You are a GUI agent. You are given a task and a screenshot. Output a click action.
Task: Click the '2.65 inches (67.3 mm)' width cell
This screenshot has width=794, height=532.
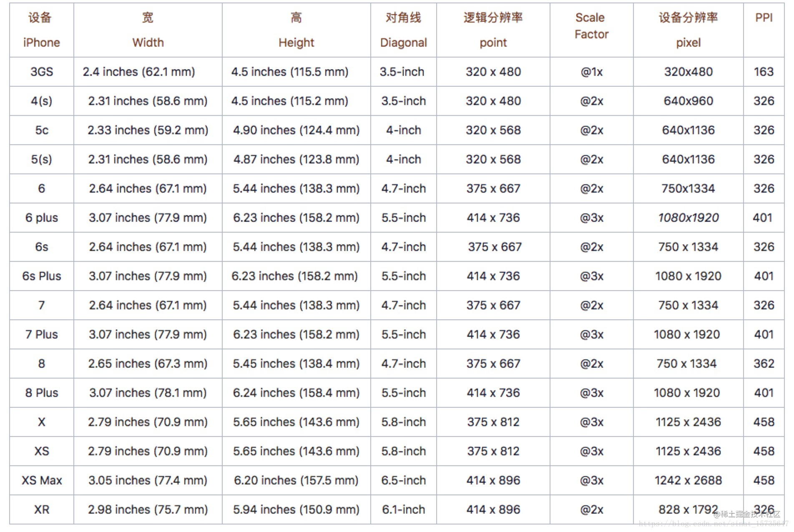pyautogui.click(x=148, y=364)
